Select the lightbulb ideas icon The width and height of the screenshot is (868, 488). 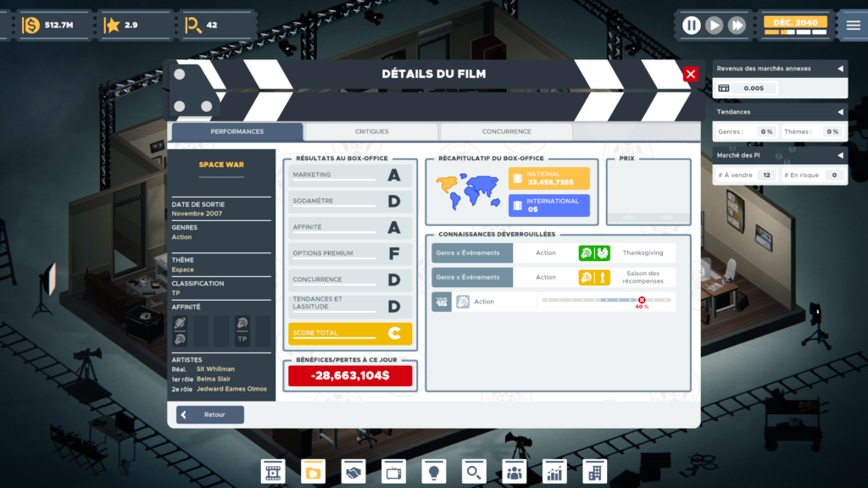[434, 472]
